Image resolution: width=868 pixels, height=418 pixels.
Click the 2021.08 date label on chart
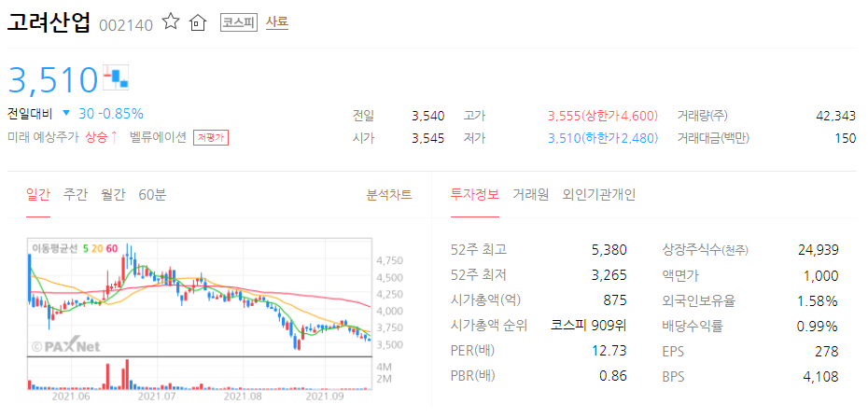point(243,397)
